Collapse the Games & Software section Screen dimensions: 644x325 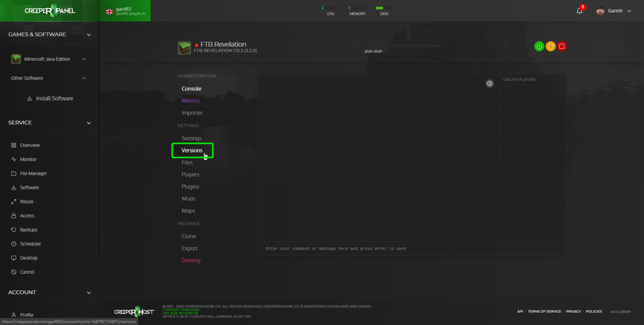(89, 35)
